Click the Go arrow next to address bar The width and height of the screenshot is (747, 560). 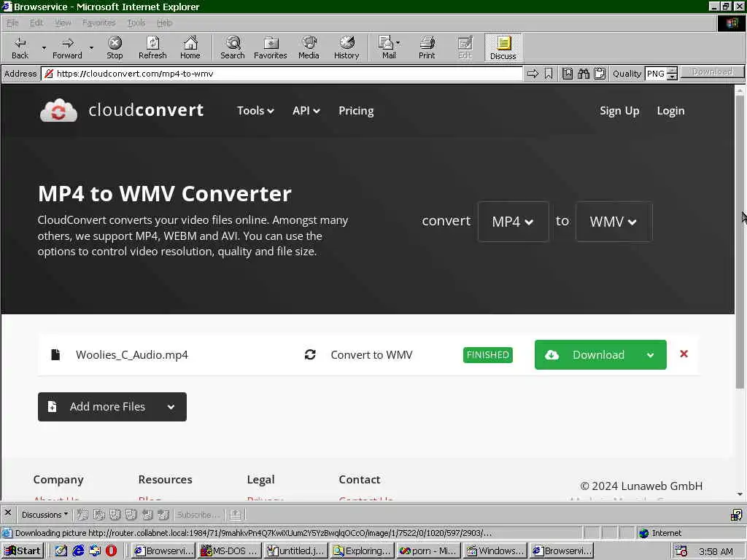click(533, 74)
